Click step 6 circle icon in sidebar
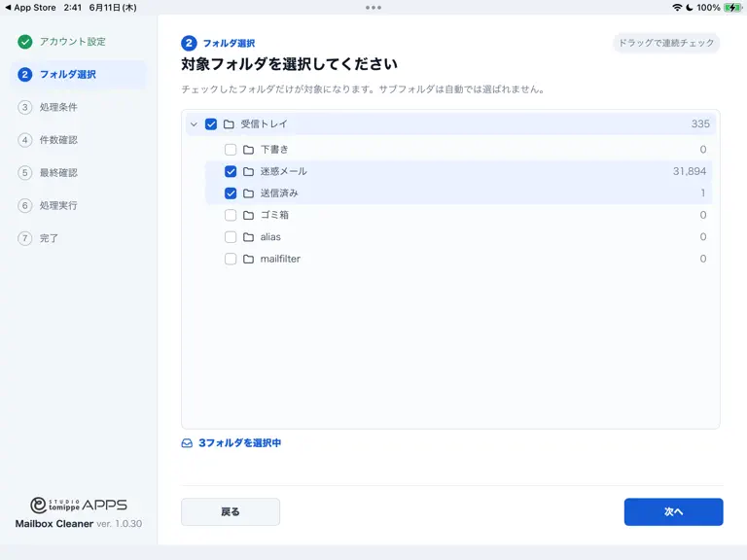747x560 pixels. 24,206
